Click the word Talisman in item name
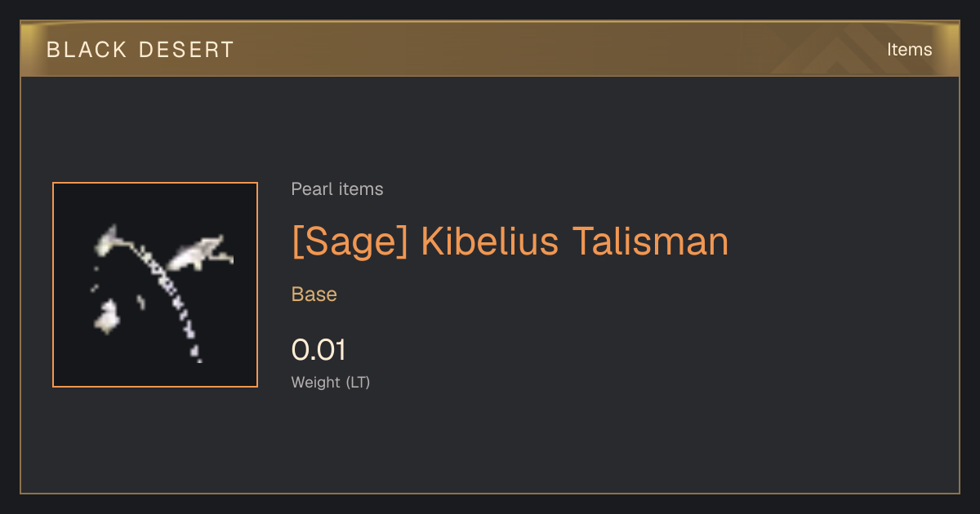 [650, 242]
